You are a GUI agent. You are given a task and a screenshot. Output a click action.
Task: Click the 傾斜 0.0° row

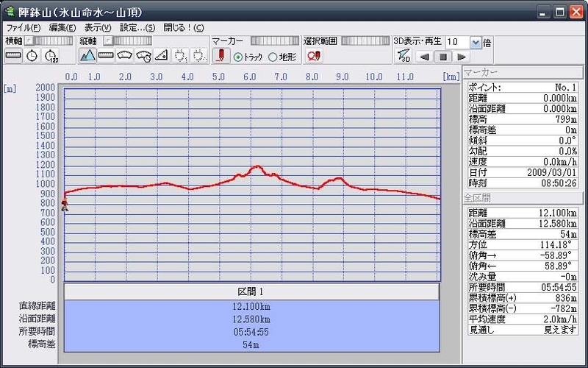pos(523,141)
